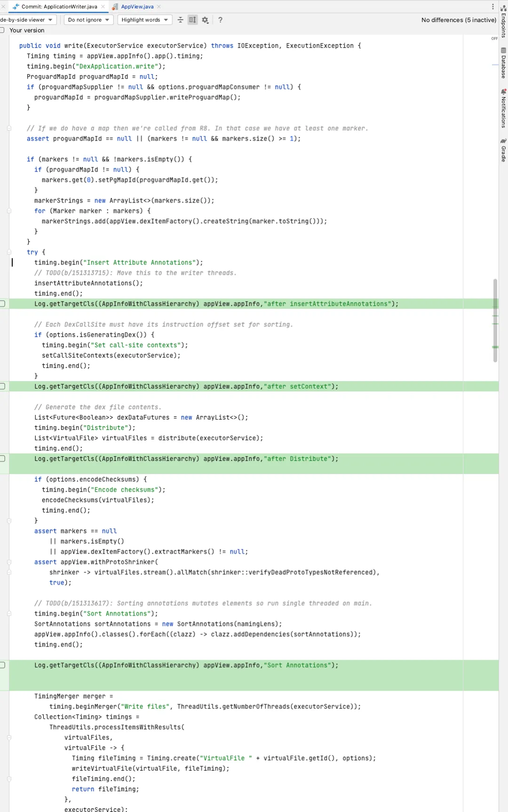Toggle the OFF inspection highlighting indicator

click(494, 39)
